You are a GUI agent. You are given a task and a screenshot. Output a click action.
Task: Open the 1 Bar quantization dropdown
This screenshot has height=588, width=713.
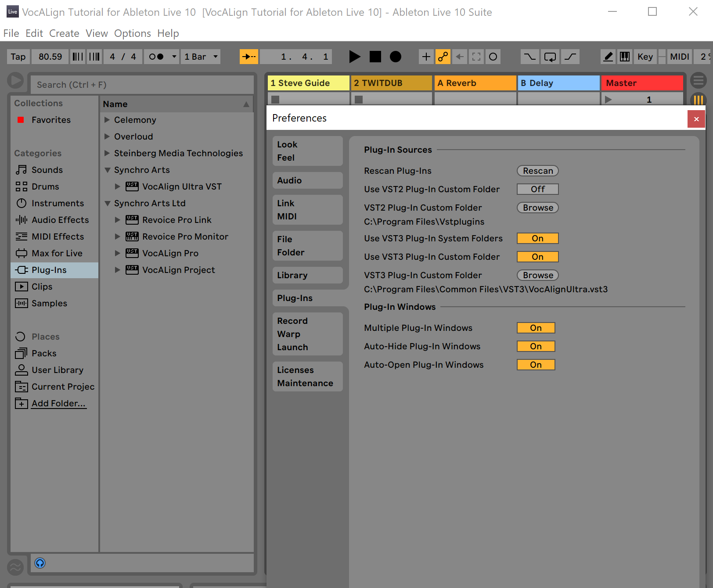[201, 57]
